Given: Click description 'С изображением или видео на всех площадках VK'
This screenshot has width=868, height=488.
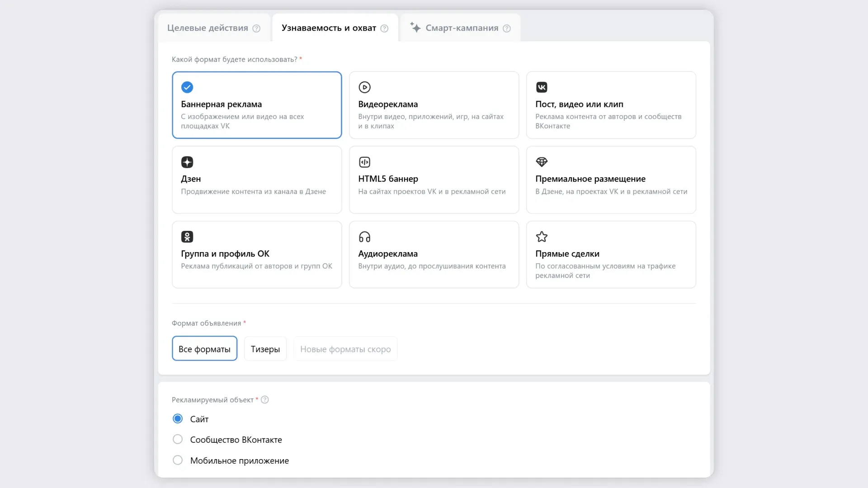Looking at the screenshot, I should pyautogui.click(x=242, y=121).
